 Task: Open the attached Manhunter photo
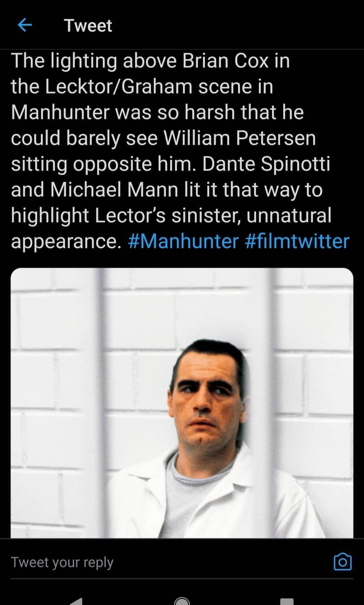pyautogui.click(x=182, y=403)
